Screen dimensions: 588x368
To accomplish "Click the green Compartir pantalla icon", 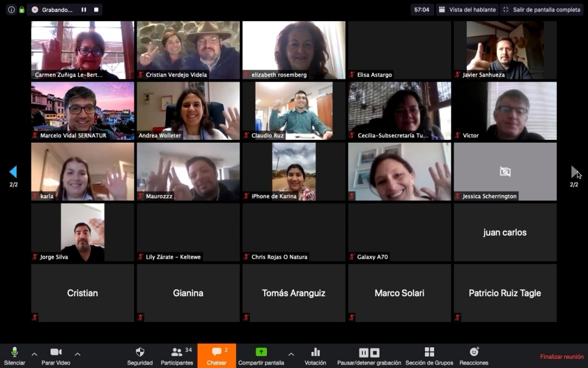I will pos(261,352).
